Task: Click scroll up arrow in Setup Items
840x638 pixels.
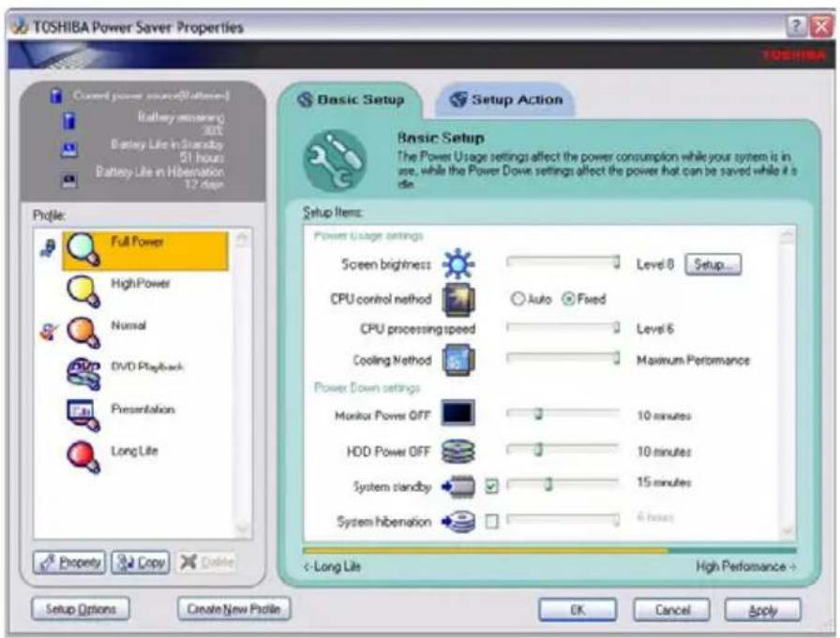Action: pyautogui.click(x=787, y=235)
